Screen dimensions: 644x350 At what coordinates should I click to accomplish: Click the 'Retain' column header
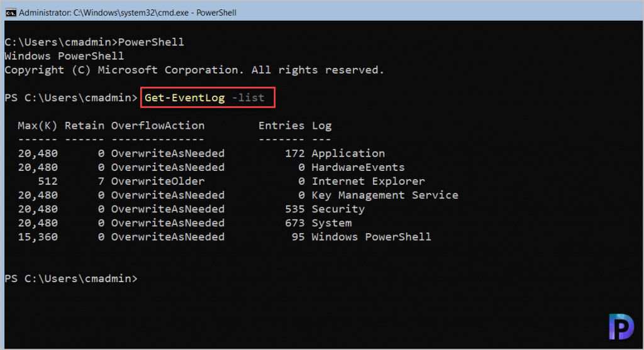coord(84,126)
